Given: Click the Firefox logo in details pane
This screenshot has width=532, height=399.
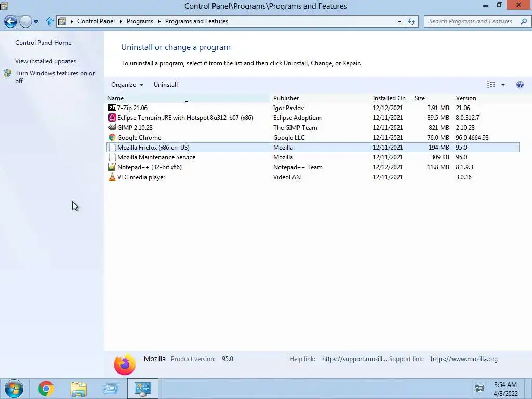Looking at the screenshot, I should pyautogui.click(x=125, y=364).
